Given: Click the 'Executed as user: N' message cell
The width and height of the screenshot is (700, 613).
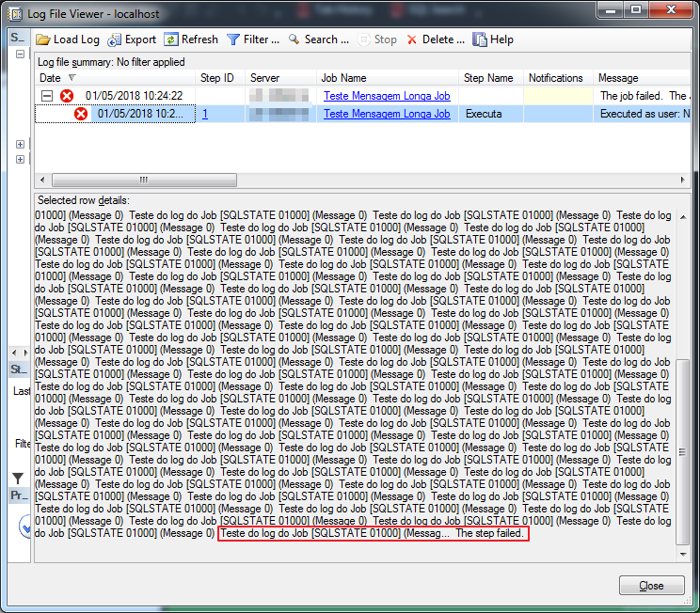Looking at the screenshot, I should [x=642, y=114].
